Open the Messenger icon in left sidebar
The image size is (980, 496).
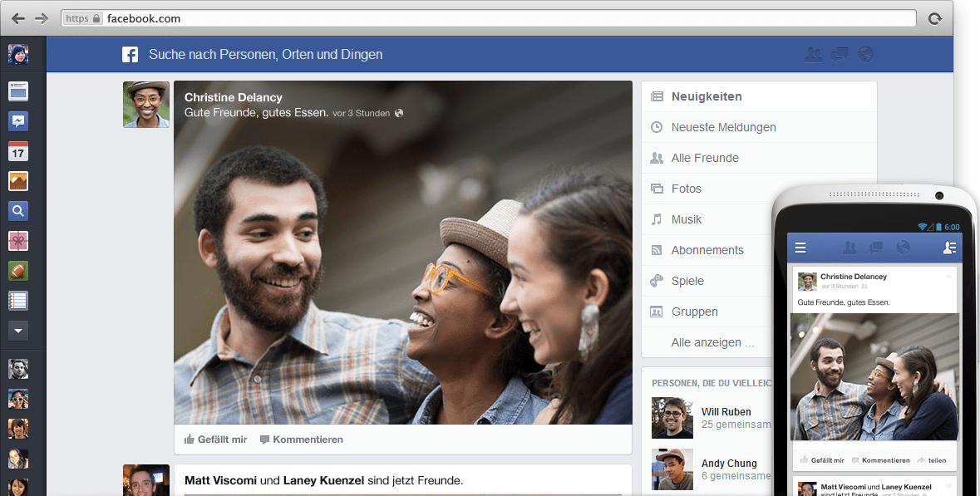(x=18, y=121)
